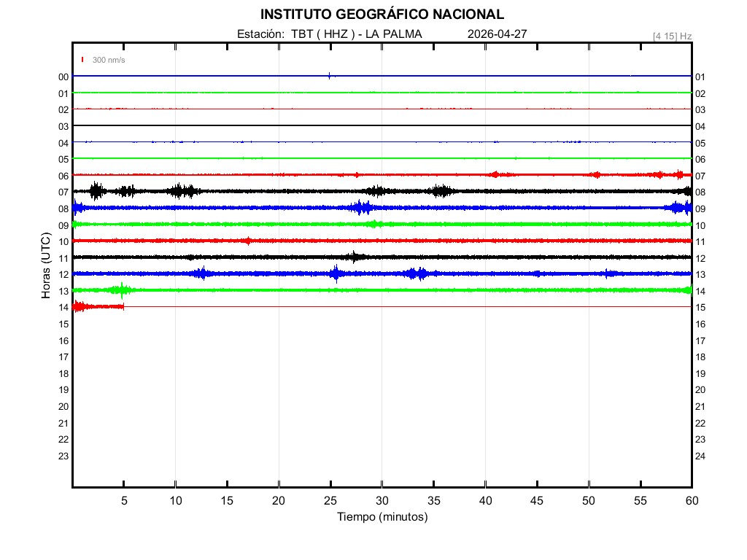Click the first black burst on 07h trace

(x=96, y=191)
